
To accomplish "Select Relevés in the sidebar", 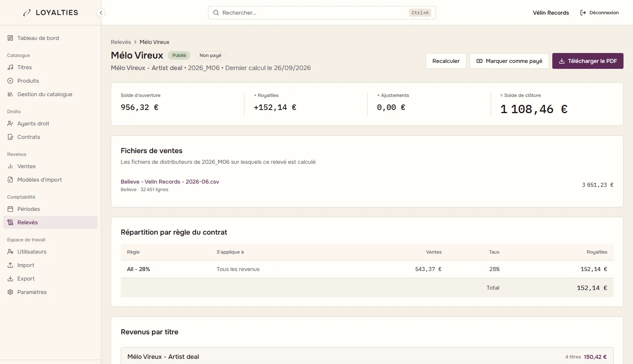I will (x=50, y=222).
